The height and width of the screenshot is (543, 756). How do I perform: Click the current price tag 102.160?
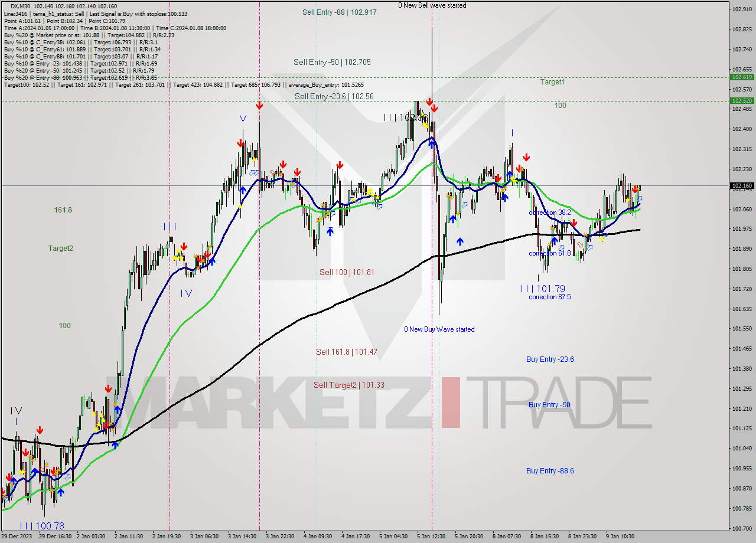(x=742, y=186)
